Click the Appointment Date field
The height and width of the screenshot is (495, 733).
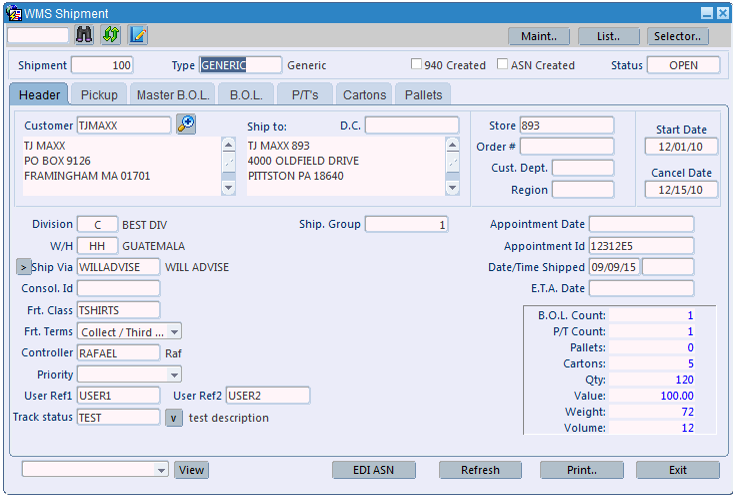pos(641,224)
